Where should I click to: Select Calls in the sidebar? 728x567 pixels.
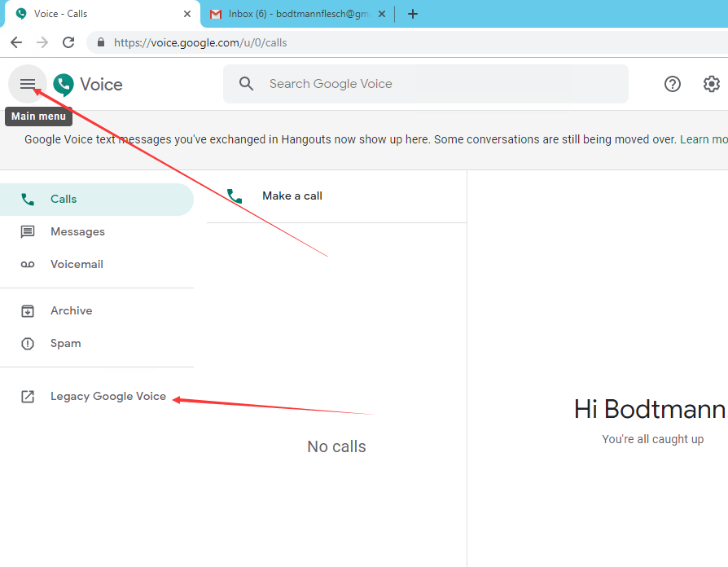(97, 200)
